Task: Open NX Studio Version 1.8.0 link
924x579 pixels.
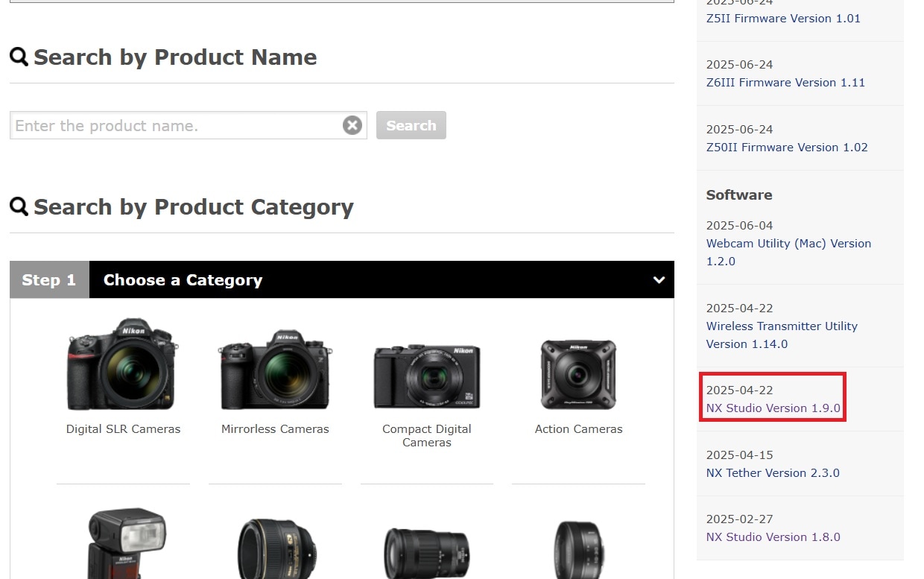Action: click(x=773, y=537)
